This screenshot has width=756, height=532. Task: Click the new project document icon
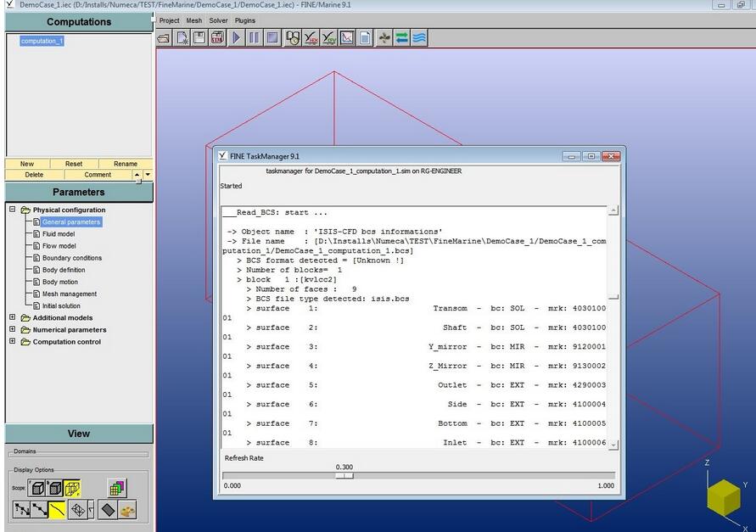pyautogui.click(x=182, y=37)
